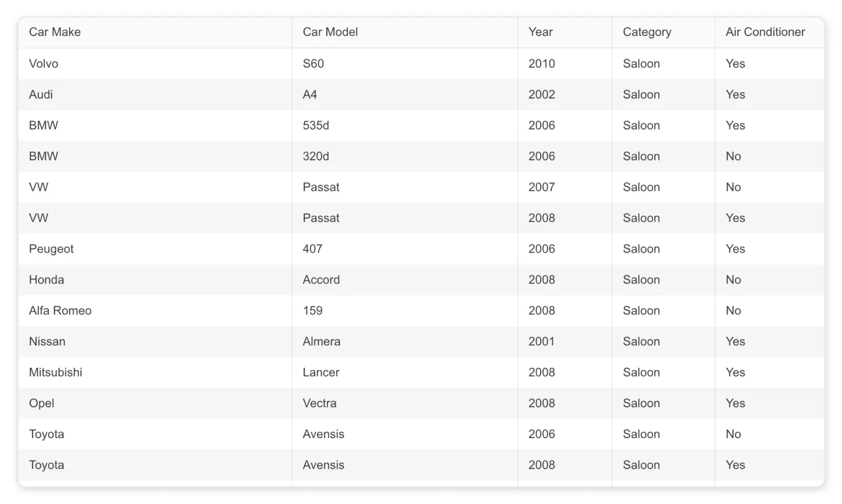The width and height of the screenshot is (842, 504).
Task: Click the Alfa Romeo cell
Action: [155, 311]
